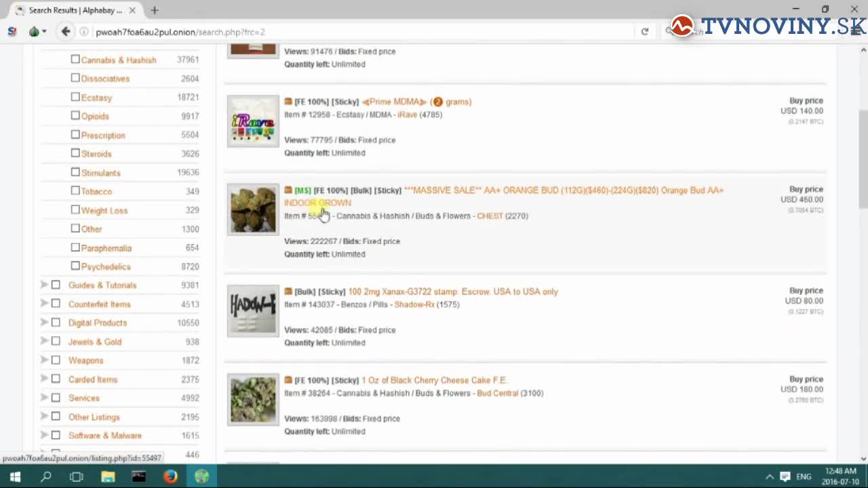
Task: Tick the Weight Loss checkbox
Action: [x=75, y=210]
